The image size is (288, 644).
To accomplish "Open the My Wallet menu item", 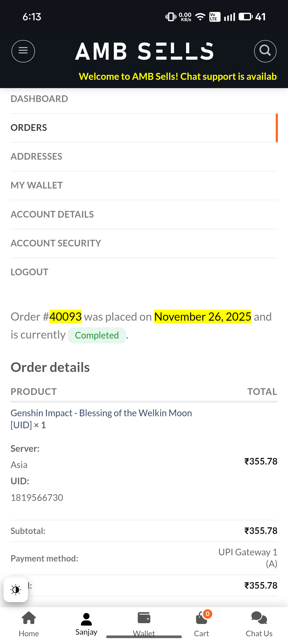I will pos(37,185).
